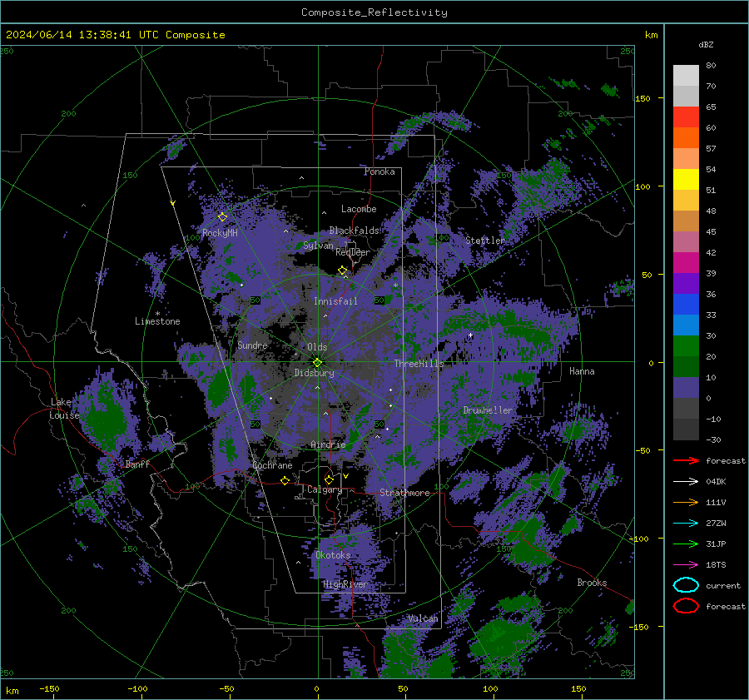
Task: Click the yellow diamond marker above Calgary
Action: coord(329,479)
